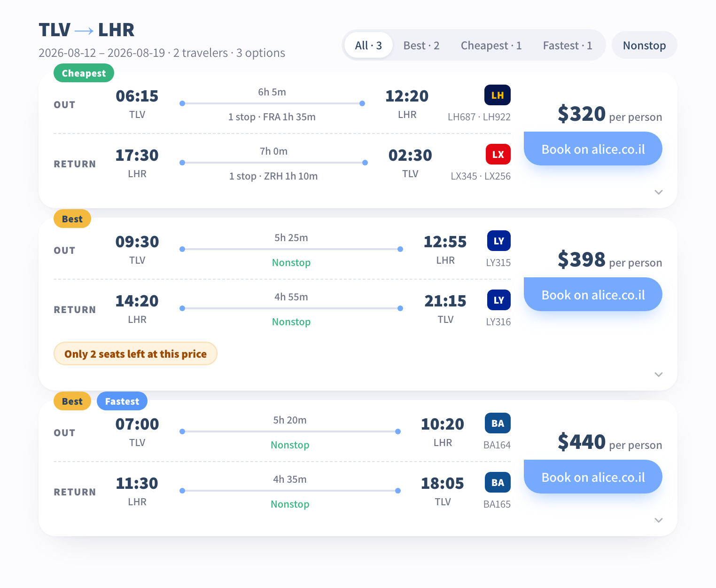The height and width of the screenshot is (588, 716).
Task: Click Nonstop label under 4h 35m
Action: point(290,504)
